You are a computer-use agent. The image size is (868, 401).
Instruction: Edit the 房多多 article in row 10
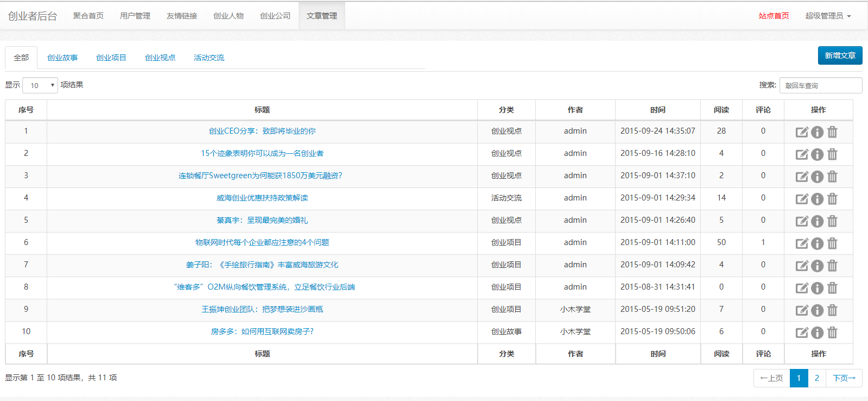(x=802, y=333)
